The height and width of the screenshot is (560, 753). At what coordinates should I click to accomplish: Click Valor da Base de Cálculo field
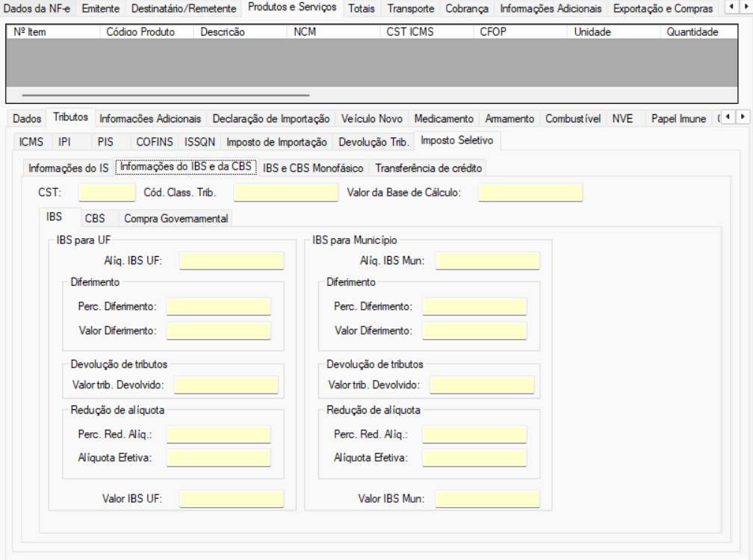pyautogui.click(x=530, y=193)
